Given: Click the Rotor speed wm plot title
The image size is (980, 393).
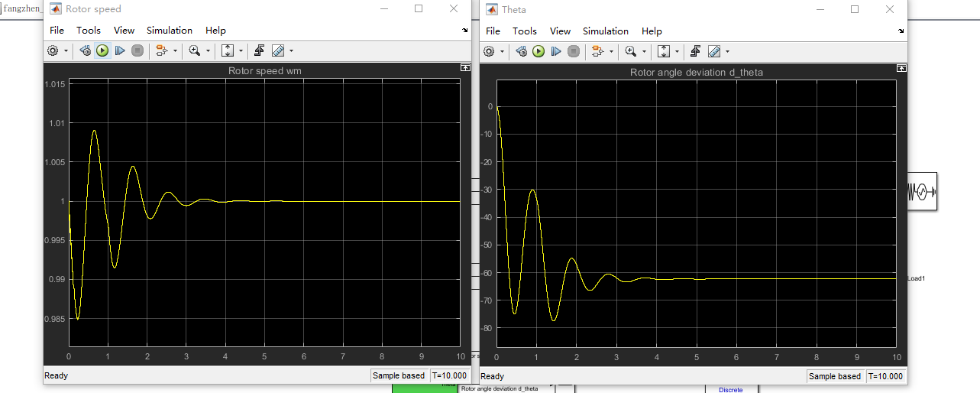Looking at the screenshot, I should [265, 71].
